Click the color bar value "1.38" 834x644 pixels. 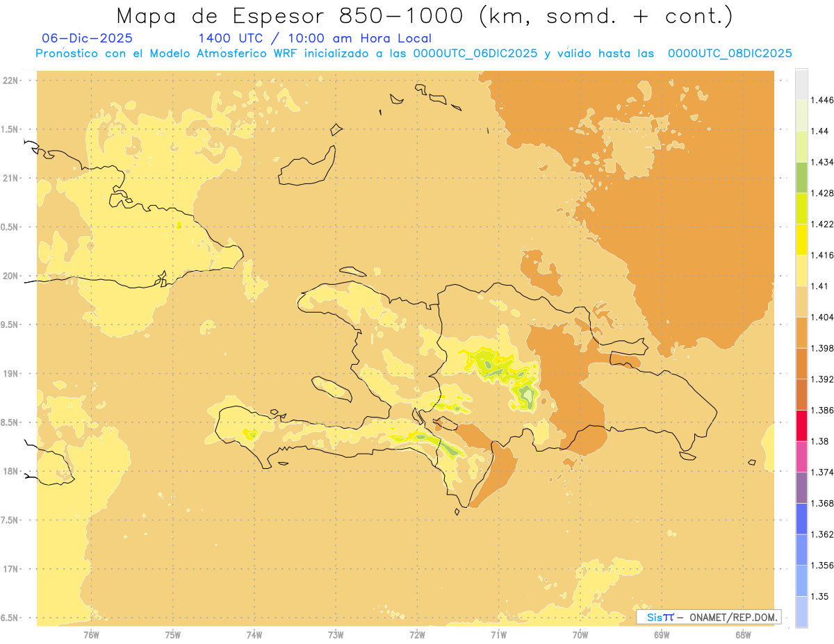click(819, 441)
